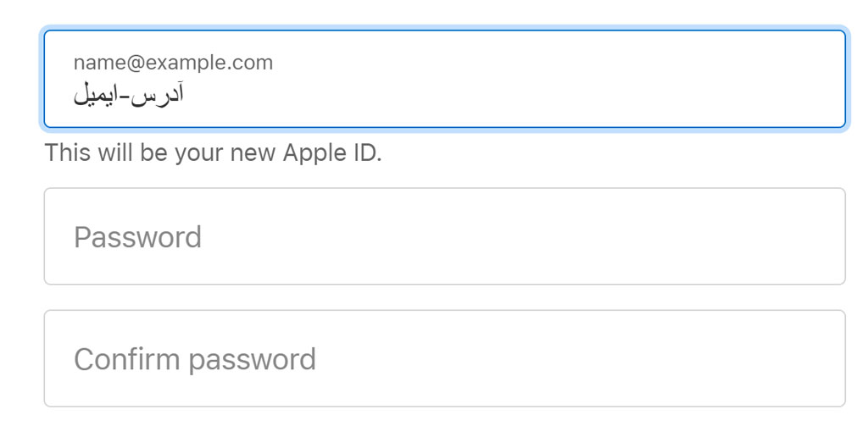This screenshot has width=868, height=432.
Task: Click the name@example.com floating label
Action: 173,63
